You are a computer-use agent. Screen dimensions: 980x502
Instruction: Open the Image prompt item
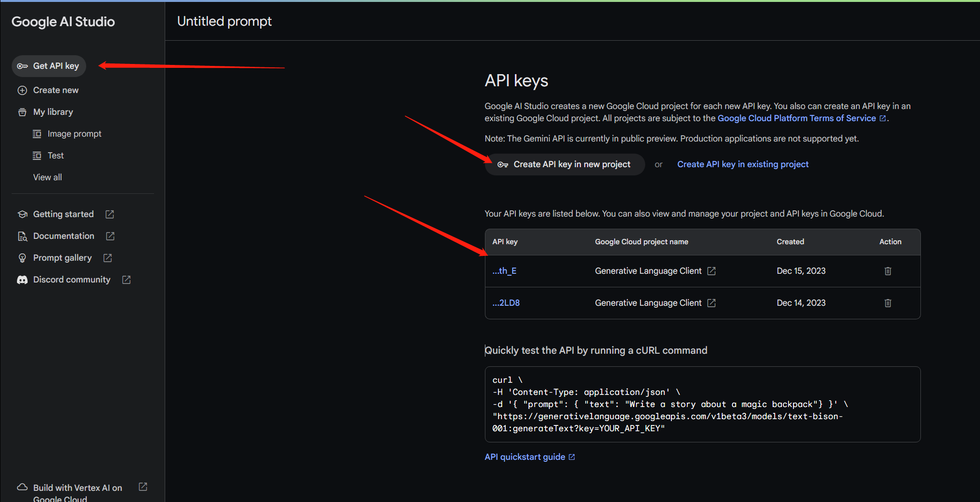[x=74, y=134]
